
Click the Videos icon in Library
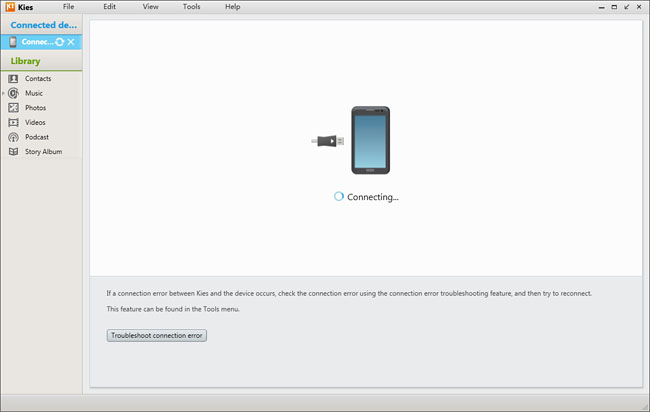pos(13,122)
